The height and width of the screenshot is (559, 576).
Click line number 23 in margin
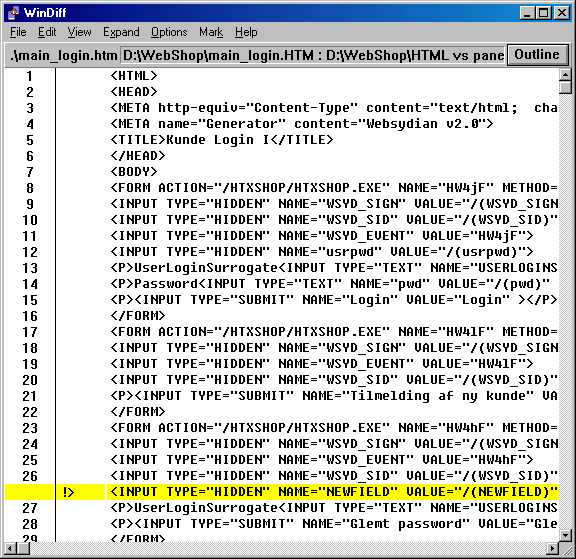pos(30,428)
